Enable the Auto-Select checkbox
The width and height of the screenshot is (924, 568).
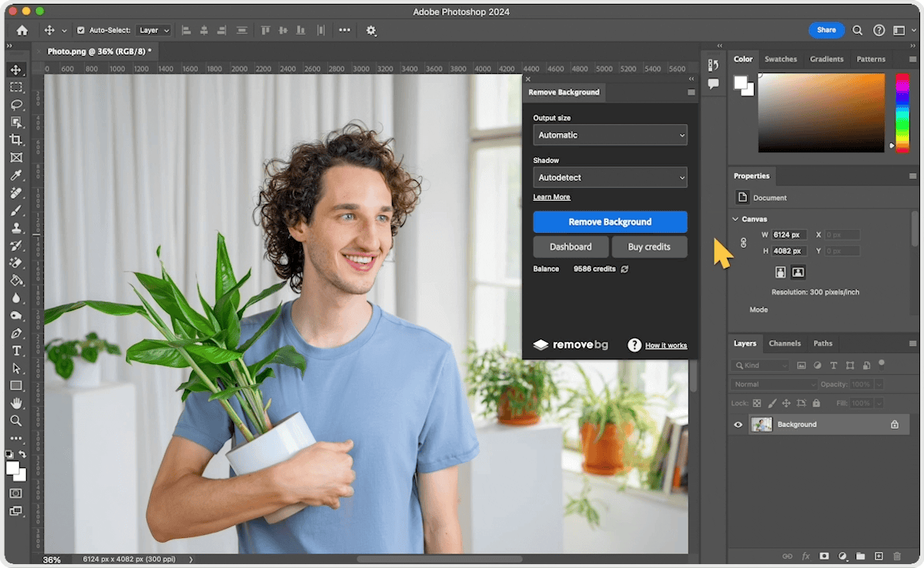(80, 30)
